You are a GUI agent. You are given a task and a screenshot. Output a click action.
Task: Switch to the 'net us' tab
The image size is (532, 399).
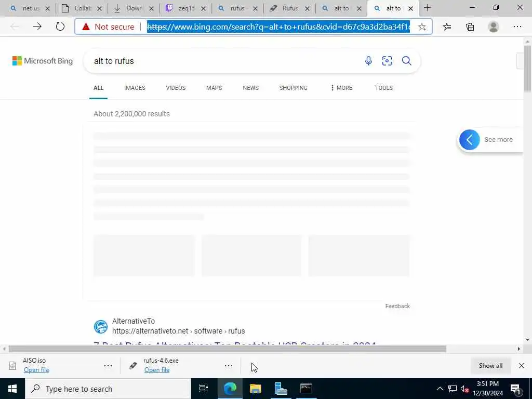point(31,8)
